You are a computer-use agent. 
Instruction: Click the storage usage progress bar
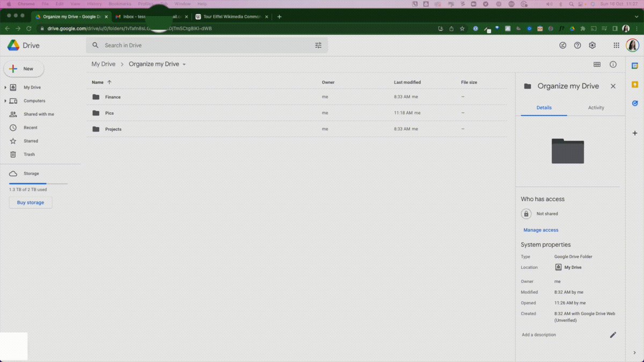pos(38,183)
